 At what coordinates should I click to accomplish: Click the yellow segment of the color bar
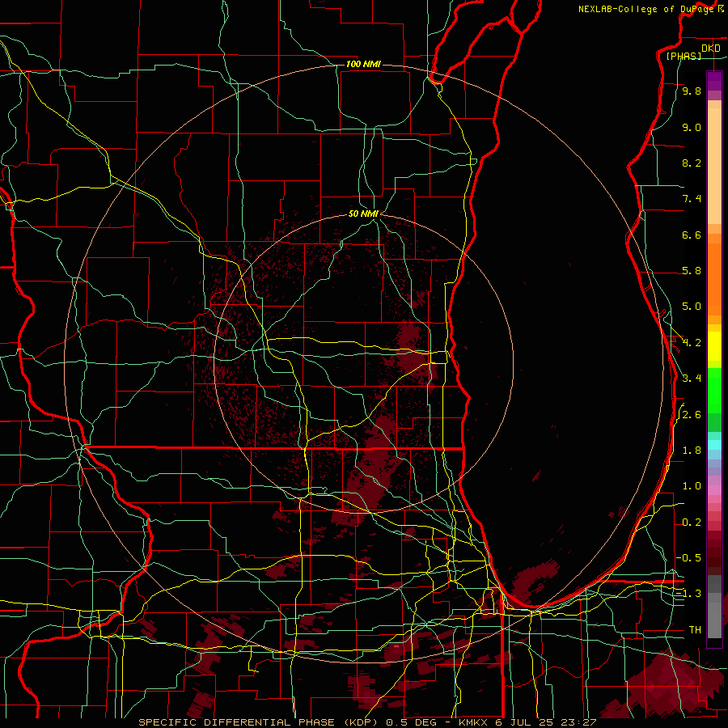pos(714,346)
